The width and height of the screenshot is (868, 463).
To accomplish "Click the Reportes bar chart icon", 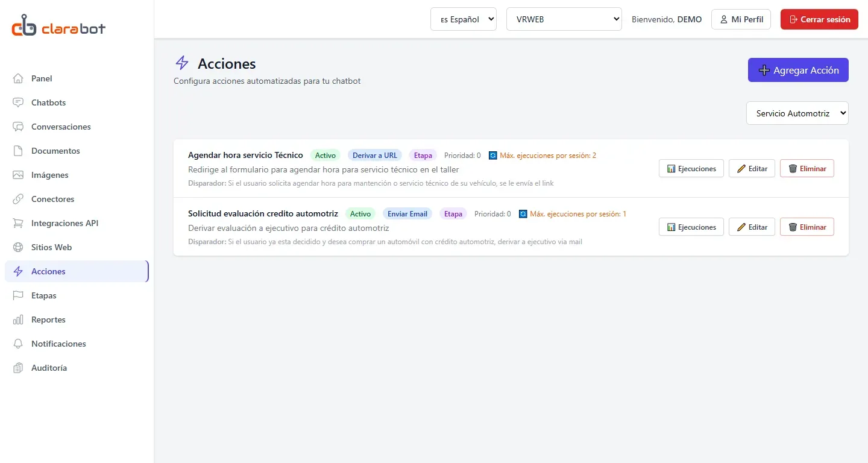I will point(18,320).
